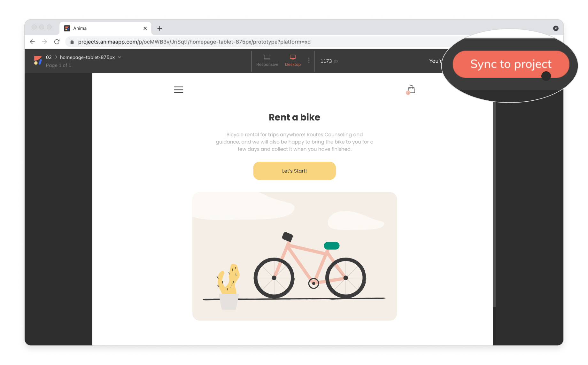Image resolution: width=588 pixels, height=365 pixels.
Task: Click the Anima logo icon in toolbar
Action: (x=38, y=60)
